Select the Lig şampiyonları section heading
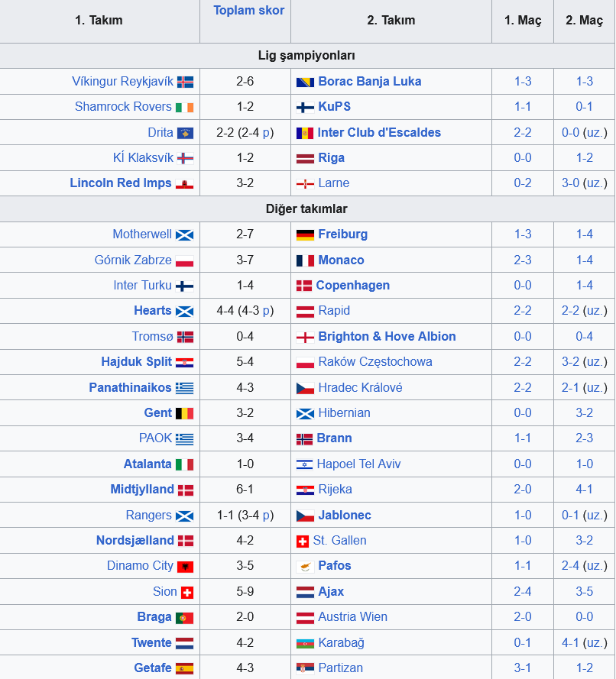The width and height of the screenshot is (616, 679). tap(306, 56)
